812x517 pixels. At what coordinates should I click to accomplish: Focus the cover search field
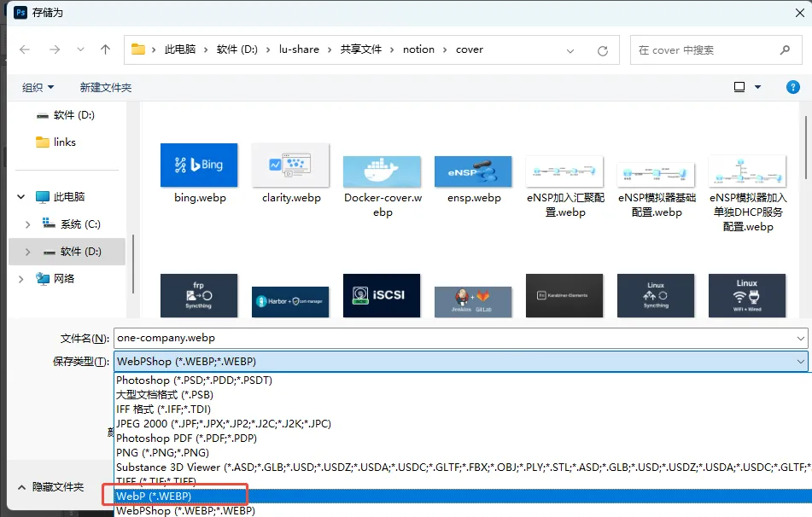[716, 50]
